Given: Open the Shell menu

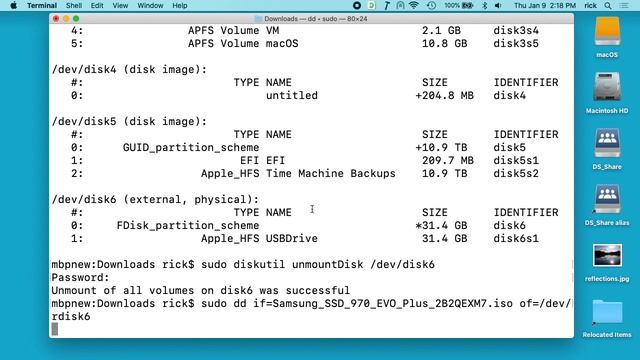Looking at the screenshot, I should coord(74,6).
